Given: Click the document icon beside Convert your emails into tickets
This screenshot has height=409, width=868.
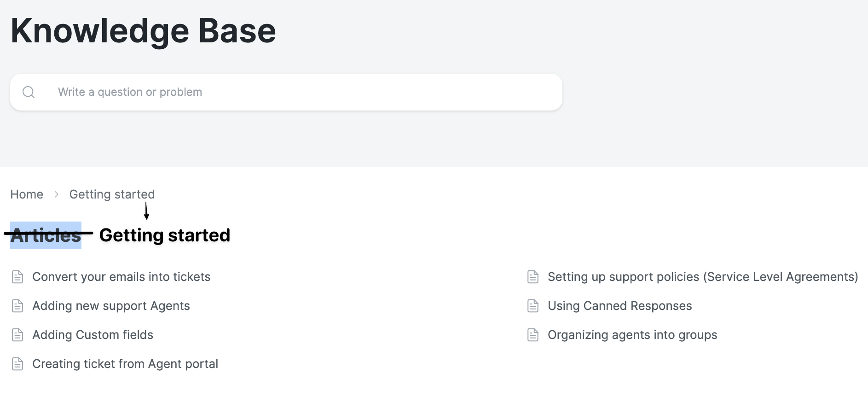Looking at the screenshot, I should (18, 277).
